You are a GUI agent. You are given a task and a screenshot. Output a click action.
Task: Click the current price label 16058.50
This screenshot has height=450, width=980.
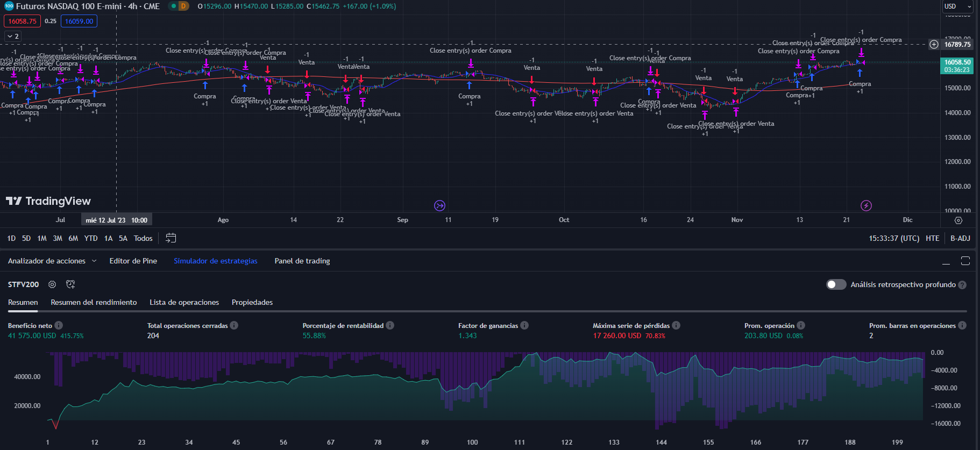point(957,66)
